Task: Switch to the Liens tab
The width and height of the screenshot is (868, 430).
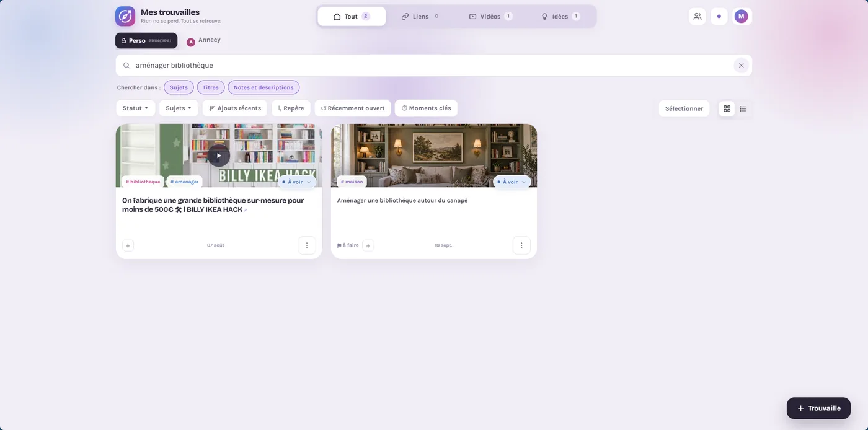Action: tap(420, 17)
